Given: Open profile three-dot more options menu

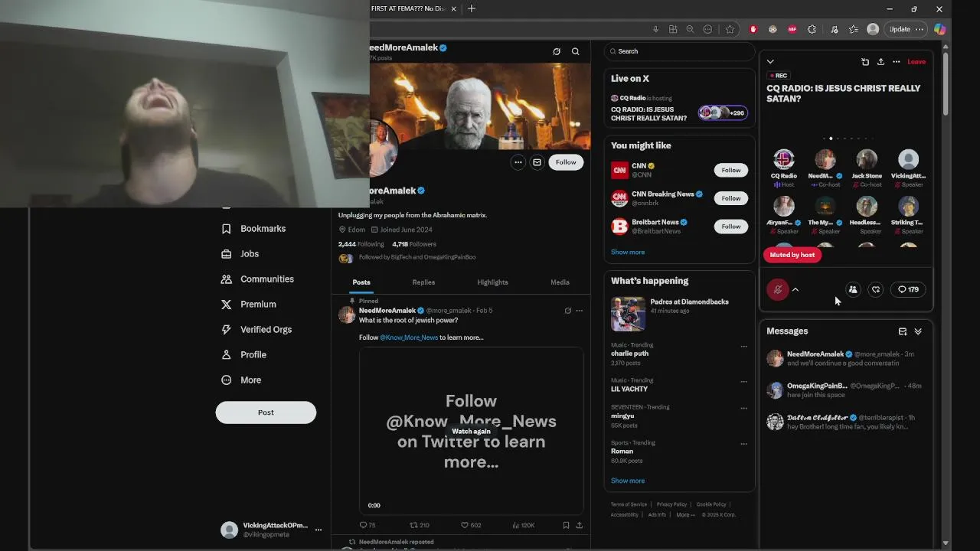Looking at the screenshot, I should (518, 162).
